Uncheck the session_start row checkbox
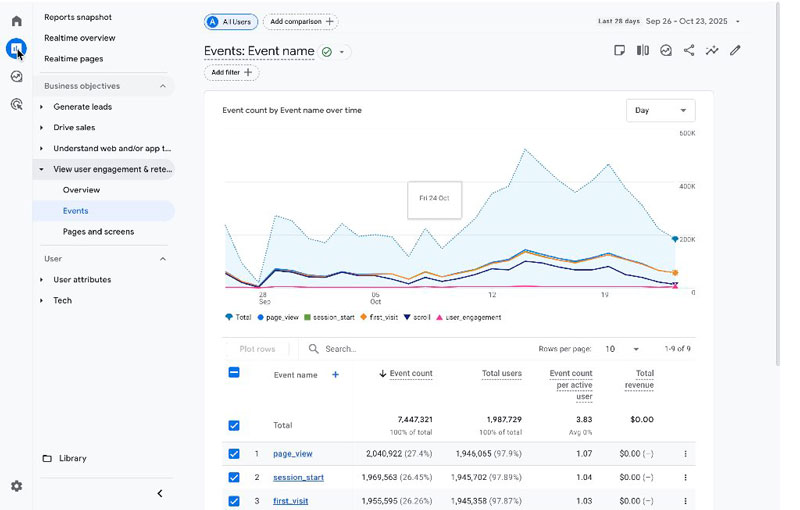 [x=234, y=477]
